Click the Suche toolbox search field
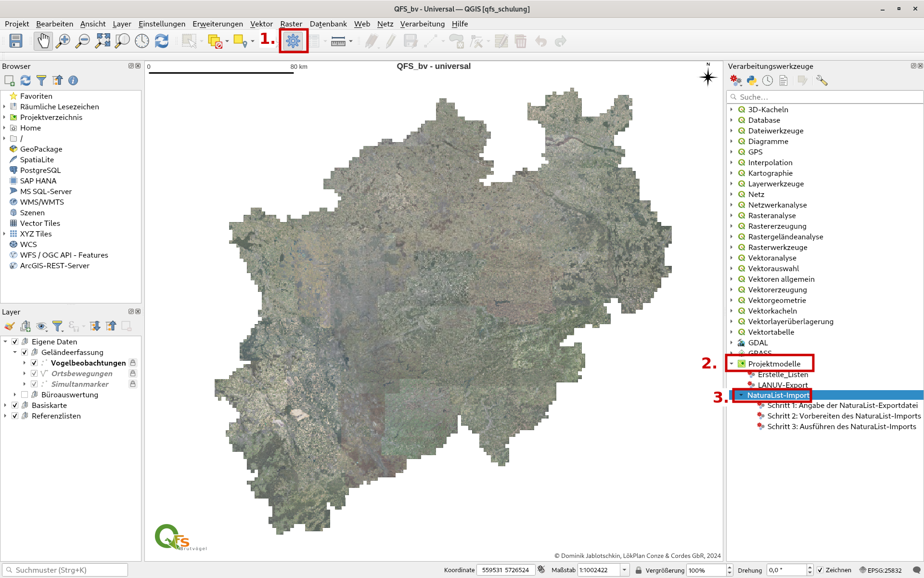The height and width of the screenshot is (578, 924). tap(825, 97)
